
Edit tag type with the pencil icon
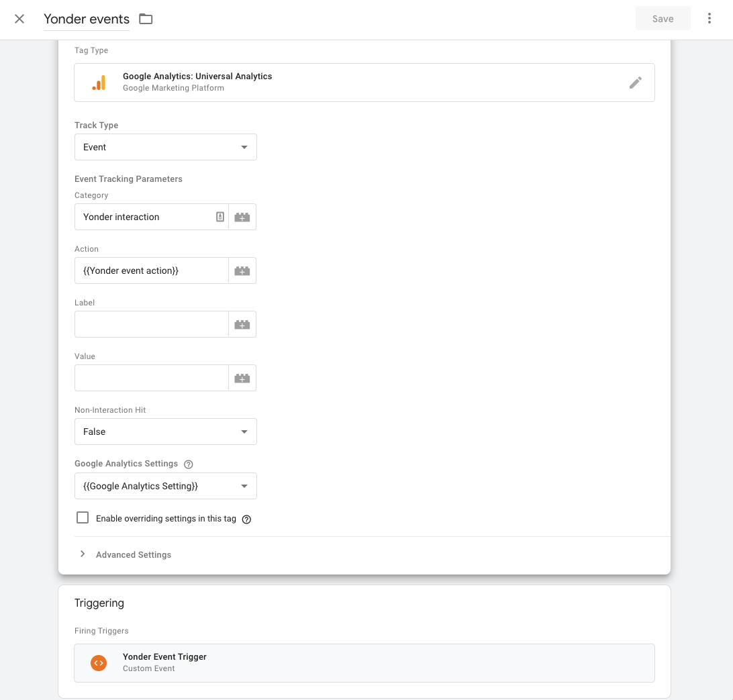635,83
